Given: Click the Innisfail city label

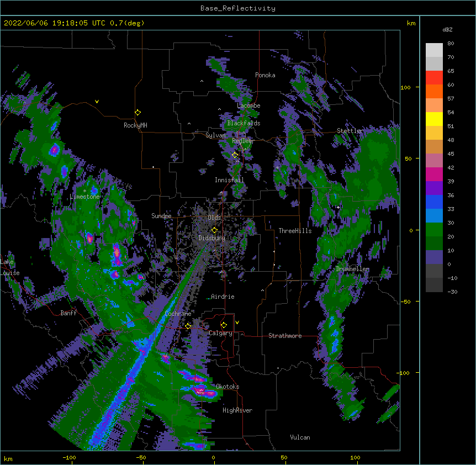Looking at the screenshot, I should pos(229,180).
